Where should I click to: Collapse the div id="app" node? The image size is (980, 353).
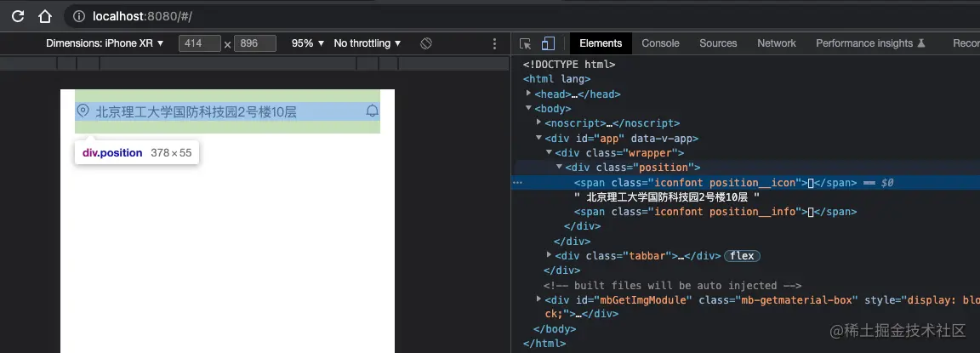(539, 138)
